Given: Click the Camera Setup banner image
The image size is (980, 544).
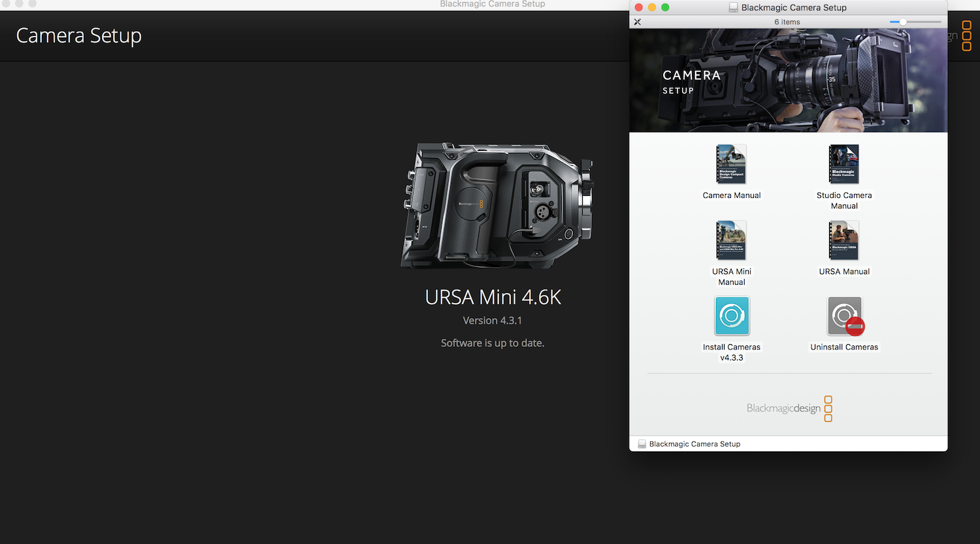Looking at the screenshot, I should click(x=788, y=80).
